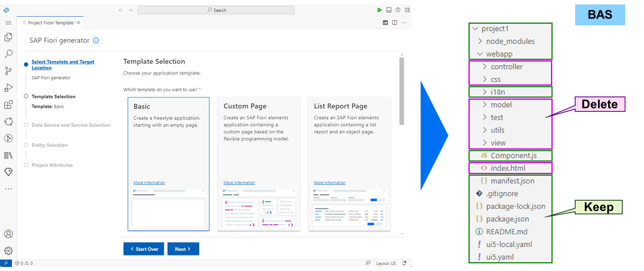The width and height of the screenshot is (644, 271).
Task: Select Data Source and Service Selection step
Action: point(71,125)
